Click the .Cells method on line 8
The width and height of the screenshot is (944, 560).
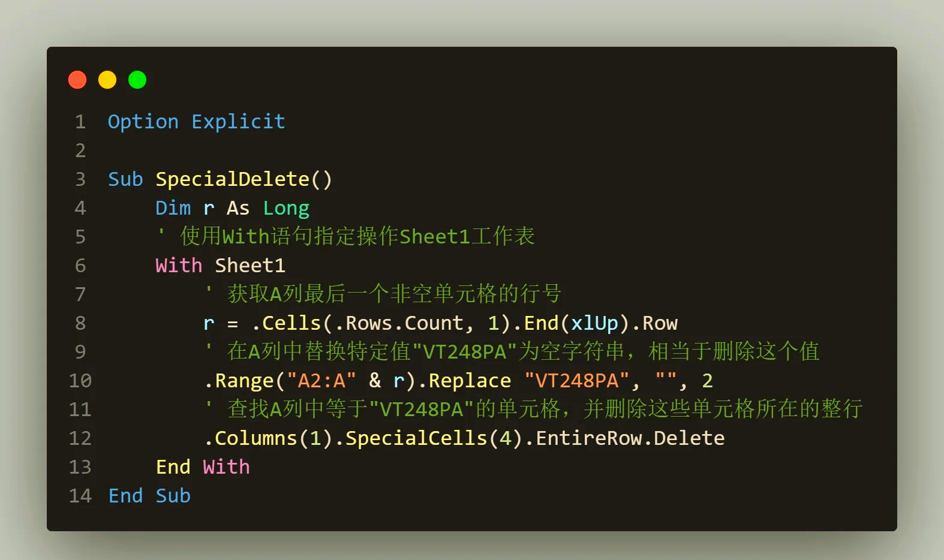[x=286, y=323]
